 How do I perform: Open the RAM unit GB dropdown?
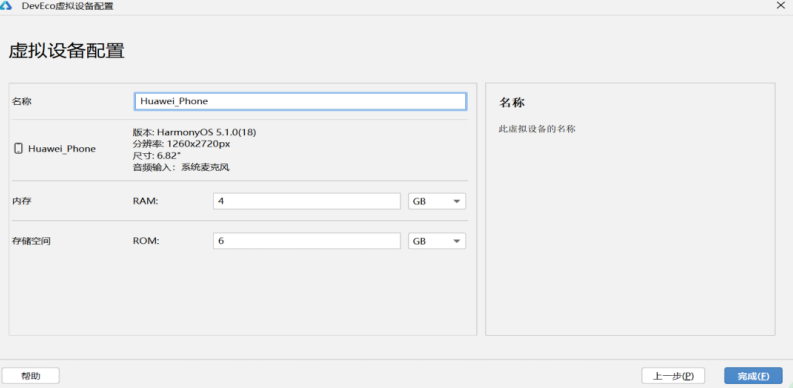coord(436,201)
